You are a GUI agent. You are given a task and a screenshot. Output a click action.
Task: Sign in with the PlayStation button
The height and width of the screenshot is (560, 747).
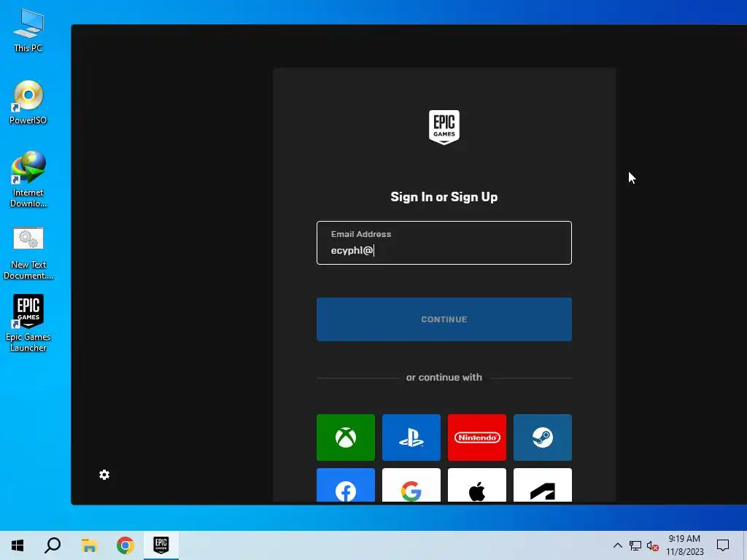pos(411,437)
